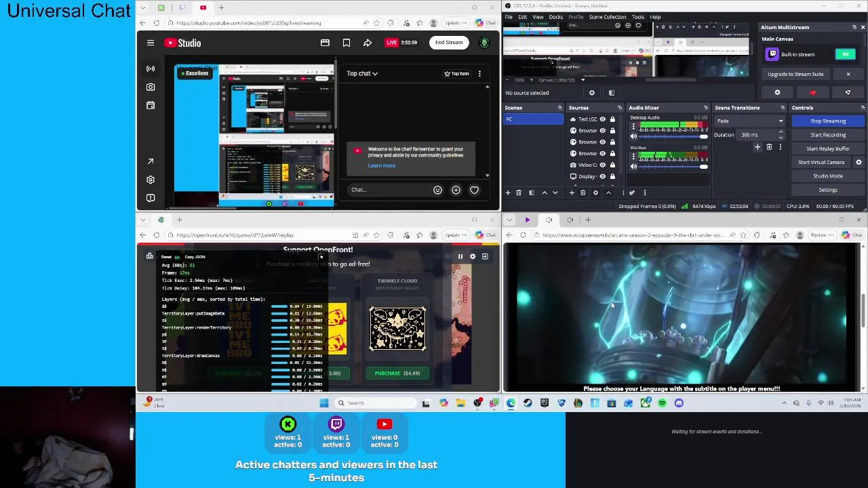Click the Kick platform icon in chat overlay
The height and width of the screenshot is (488, 868).
click(288, 424)
